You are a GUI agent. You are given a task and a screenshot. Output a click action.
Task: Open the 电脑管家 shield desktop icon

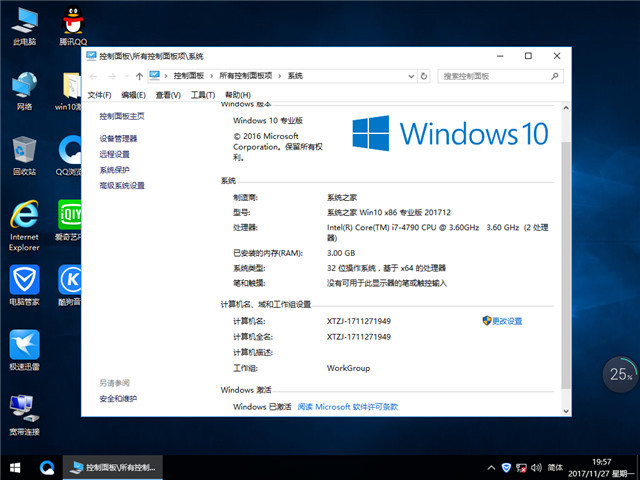point(24,286)
